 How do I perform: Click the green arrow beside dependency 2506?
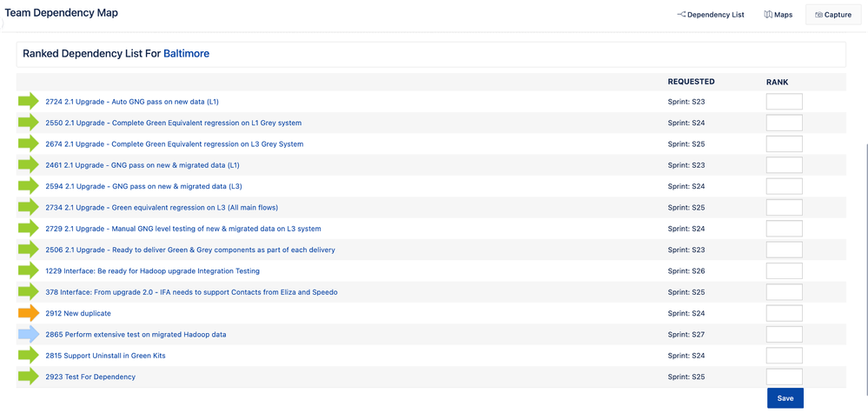tap(28, 250)
